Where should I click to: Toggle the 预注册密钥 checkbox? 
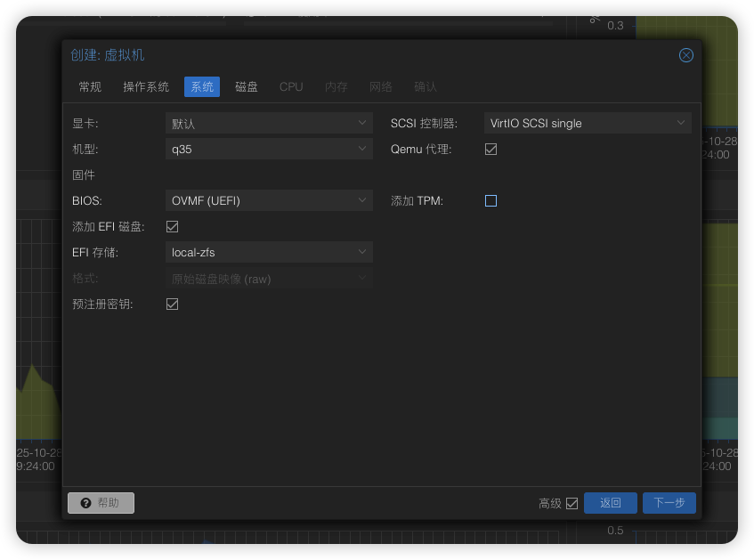[173, 304]
